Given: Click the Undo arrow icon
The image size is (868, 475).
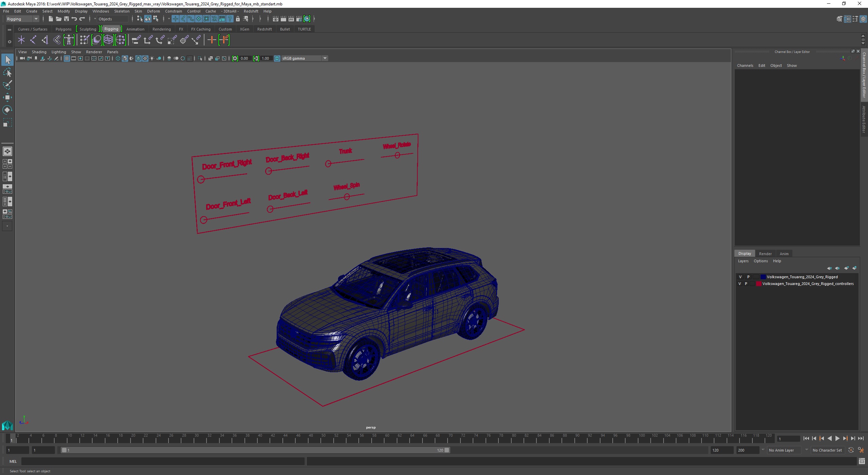Looking at the screenshot, I should [x=74, y=19].
